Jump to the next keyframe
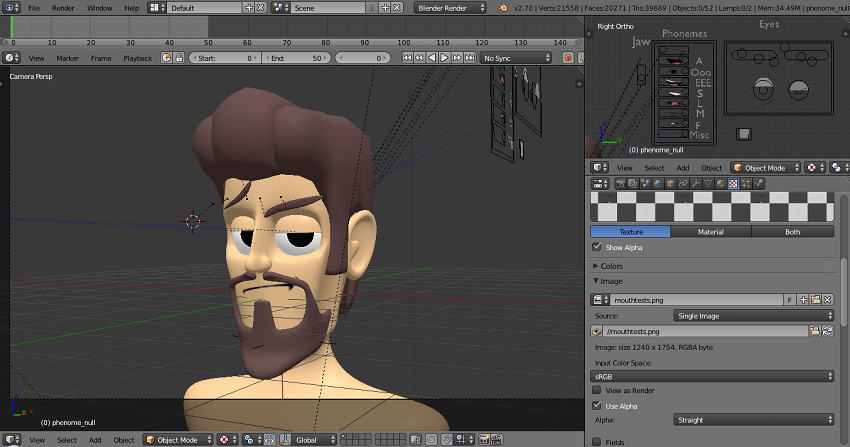 tap(457, 58)
